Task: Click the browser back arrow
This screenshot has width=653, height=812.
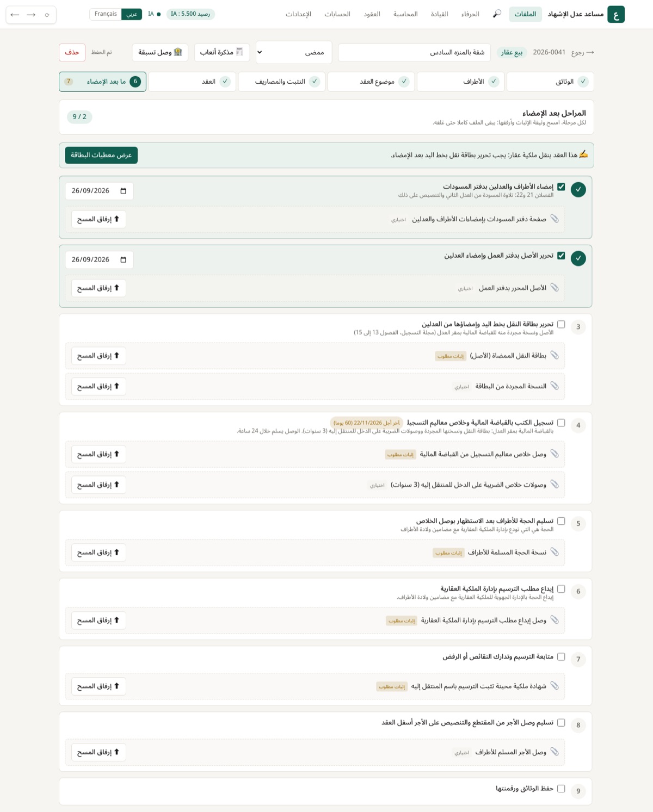Action: click(15, 15)
